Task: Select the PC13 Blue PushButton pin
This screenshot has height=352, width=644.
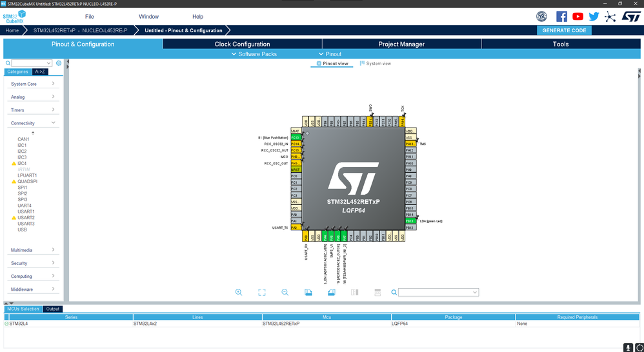Action: coord(296,137)
